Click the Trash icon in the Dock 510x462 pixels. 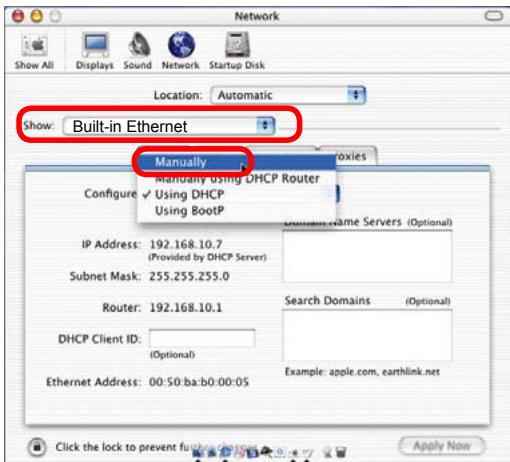point(341,452)
